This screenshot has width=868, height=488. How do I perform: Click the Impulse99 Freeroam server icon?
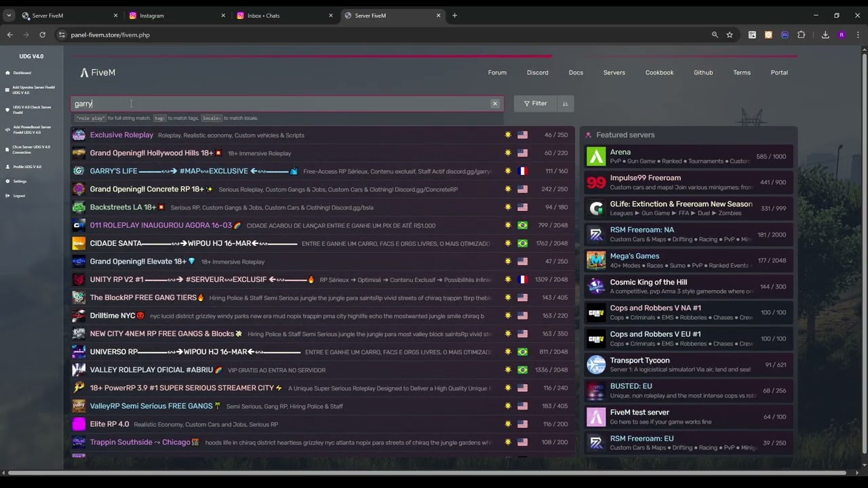596,182
